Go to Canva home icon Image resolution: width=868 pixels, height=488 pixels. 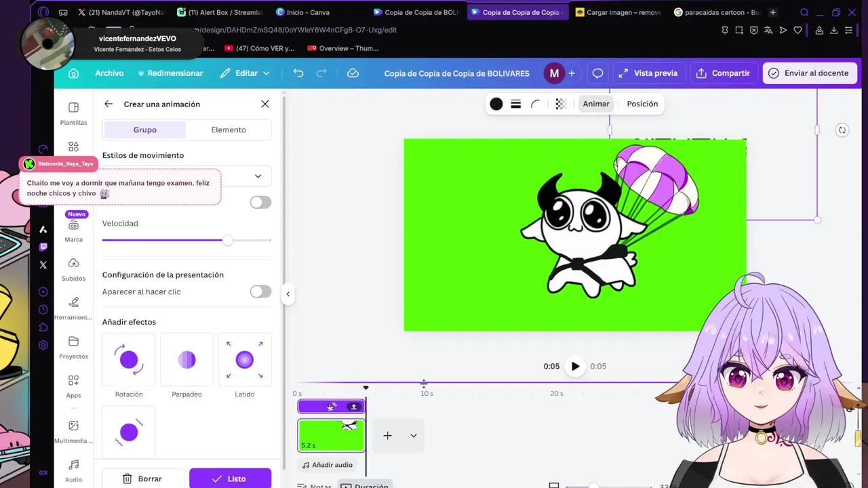point(73,73)
